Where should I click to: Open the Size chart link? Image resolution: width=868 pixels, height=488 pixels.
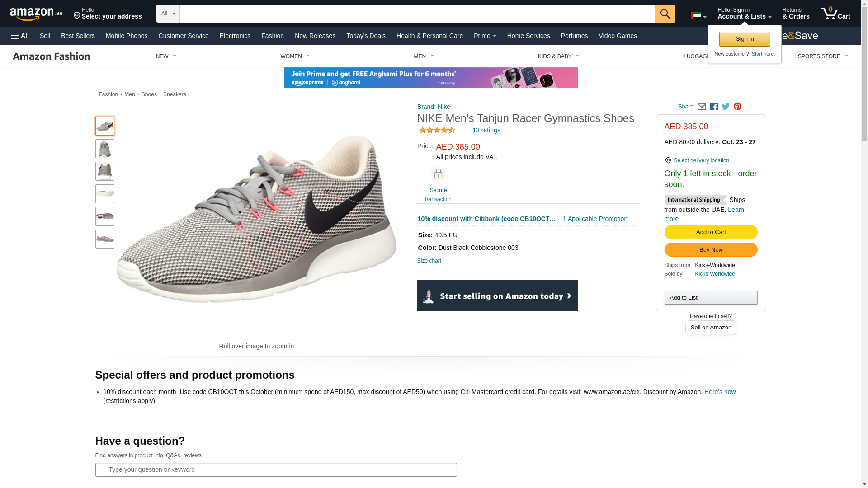point(429,261)
